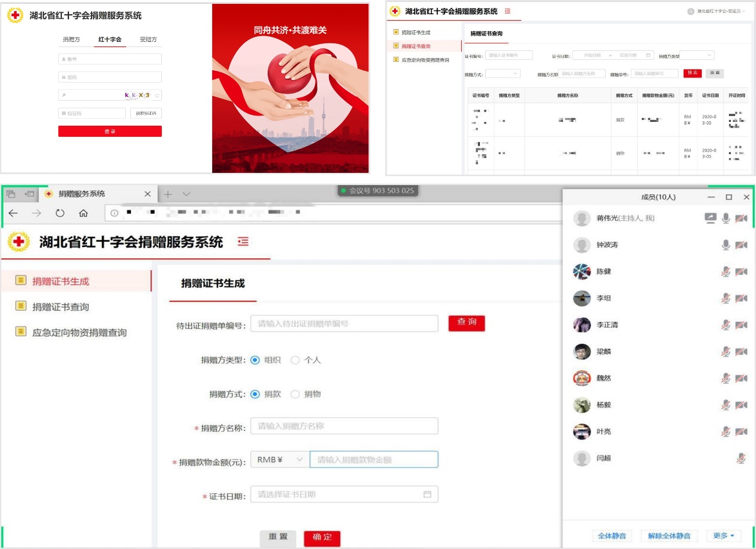Click the browser refresh icon
This screenshot has width=756, height=549.
pos(60,213)
